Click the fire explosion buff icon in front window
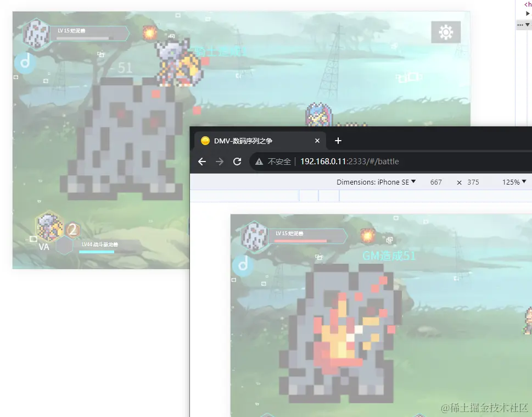This screenshot has width=532, height=417. point(367,235)
